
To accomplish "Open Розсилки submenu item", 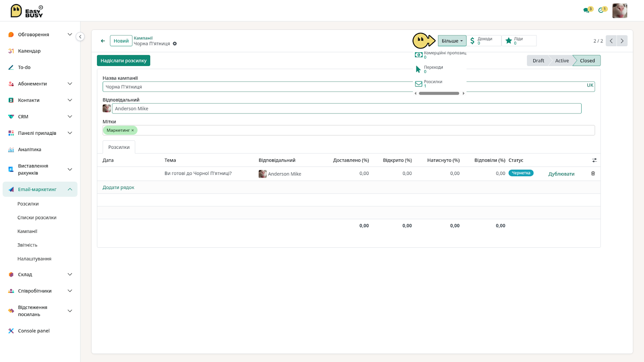I will (x=28, y=204).
